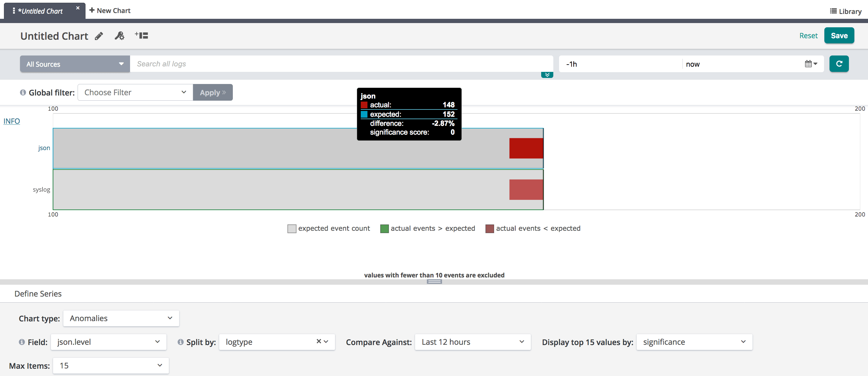The width and height of the screenshot is (868, 376).
Task: Open the Library menu
Action: tap(846, 11)
